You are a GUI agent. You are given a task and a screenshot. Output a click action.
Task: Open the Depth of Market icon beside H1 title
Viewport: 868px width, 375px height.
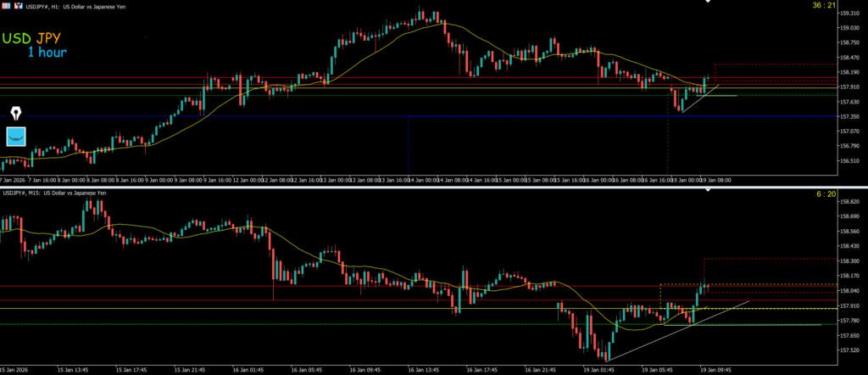pos(17,5)
